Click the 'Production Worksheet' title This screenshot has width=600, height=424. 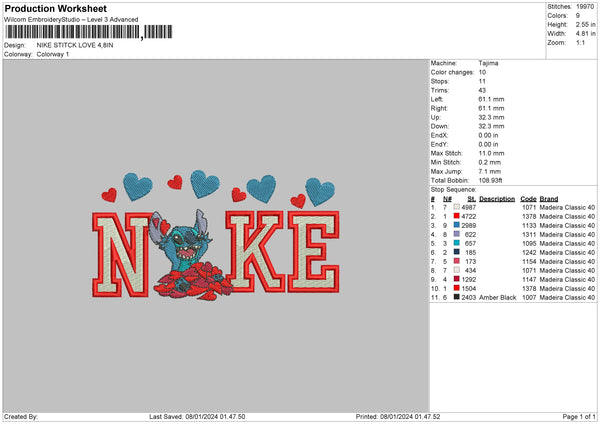(55, 8)
